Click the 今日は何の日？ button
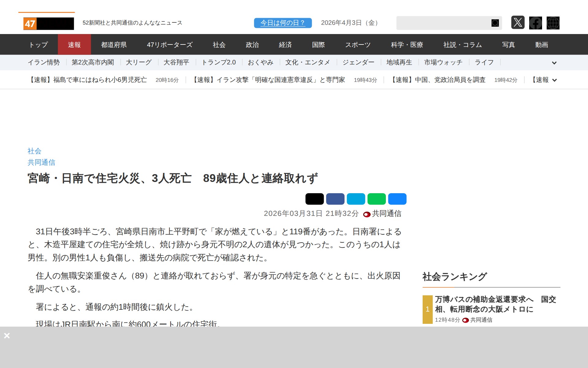 [283, 23]
